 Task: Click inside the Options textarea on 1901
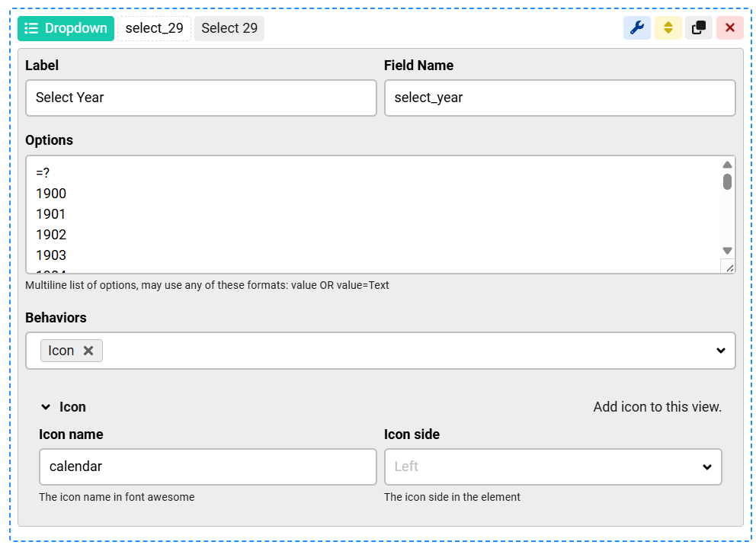point(51,214)
